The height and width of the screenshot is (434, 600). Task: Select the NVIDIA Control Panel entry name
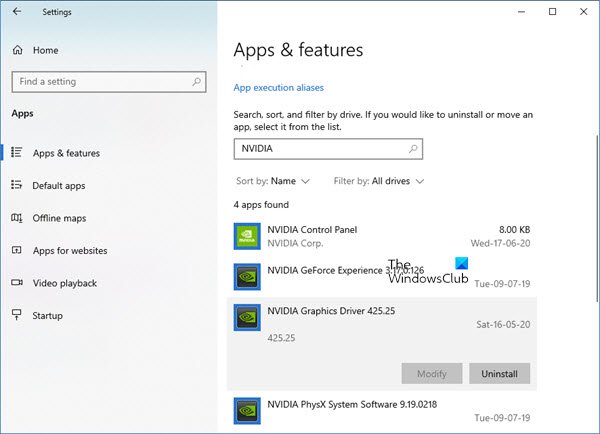coord(312,230)
